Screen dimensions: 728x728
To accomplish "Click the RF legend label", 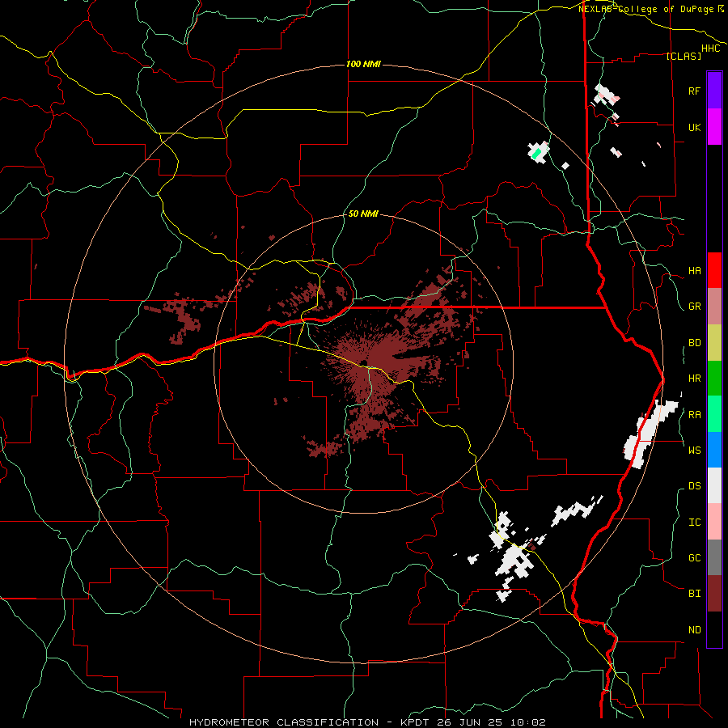I will tap(694, 91).
